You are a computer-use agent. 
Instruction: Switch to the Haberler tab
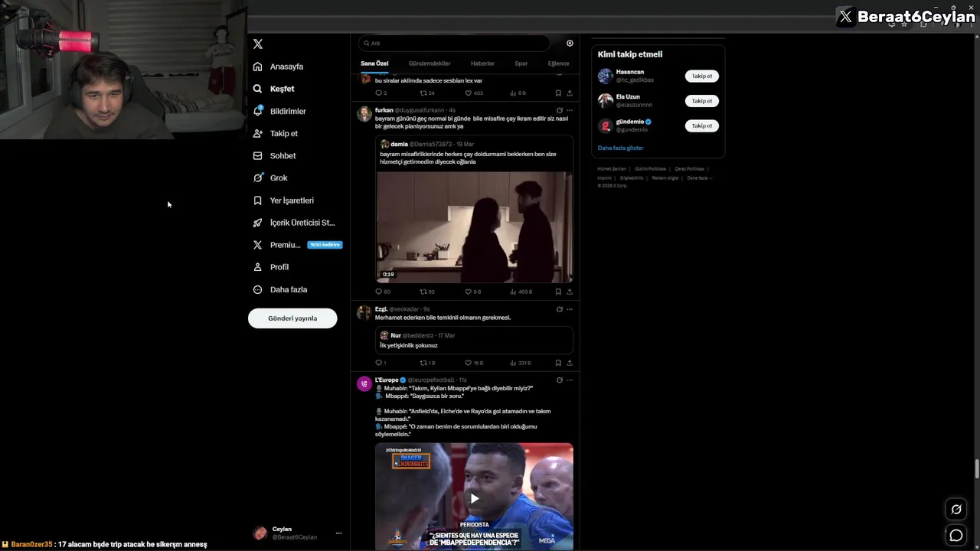point(482,64)
